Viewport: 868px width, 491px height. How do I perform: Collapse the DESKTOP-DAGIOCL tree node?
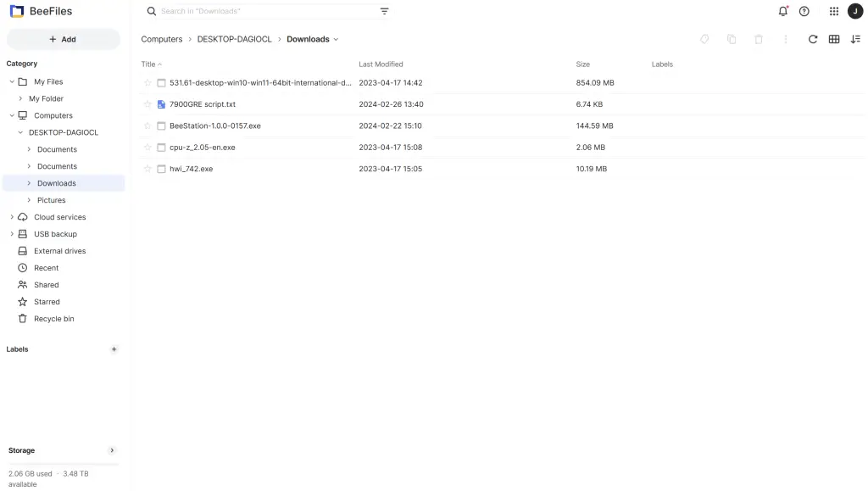point(20,133)
